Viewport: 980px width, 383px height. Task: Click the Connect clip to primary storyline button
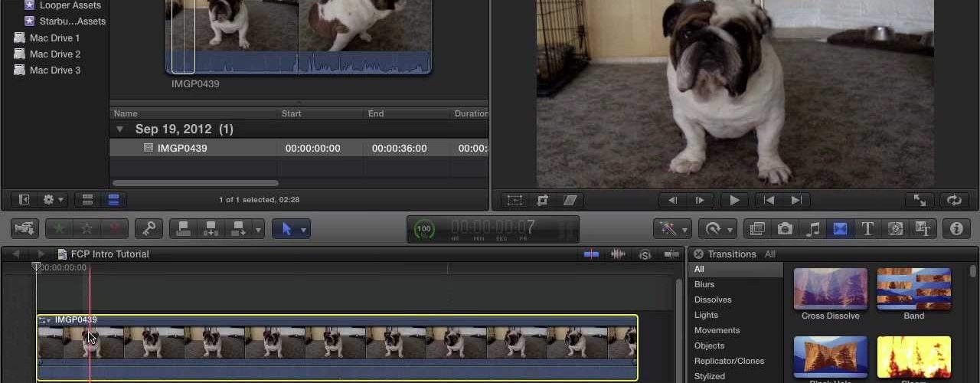pyautogui.click(x=183, y=228)
